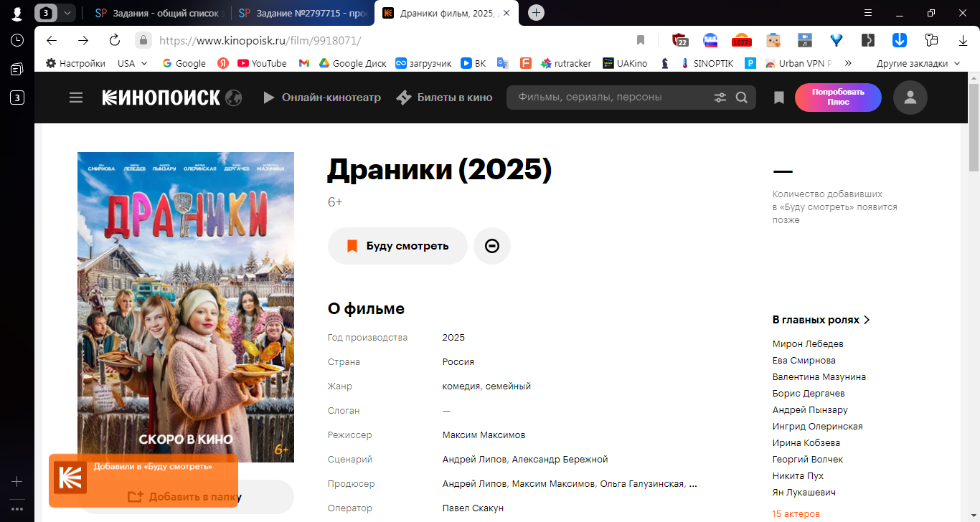This screenshot has height=522, width=980.
Task: Bookmark this page in address bar
Action: [x=641, y=40]
